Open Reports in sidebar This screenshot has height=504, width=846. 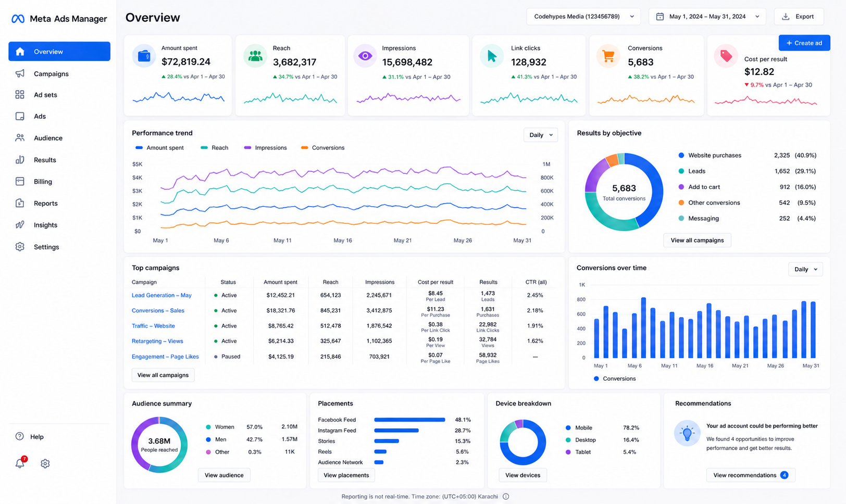tap(59, 203)
